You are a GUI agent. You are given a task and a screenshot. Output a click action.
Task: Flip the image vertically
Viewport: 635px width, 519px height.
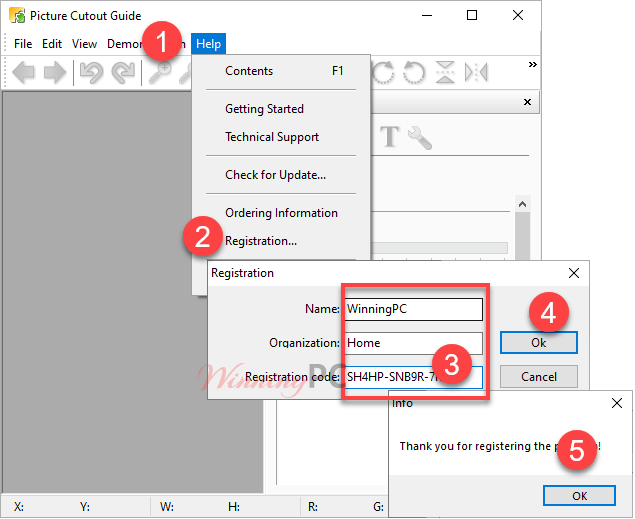click(x=445, y=72)
